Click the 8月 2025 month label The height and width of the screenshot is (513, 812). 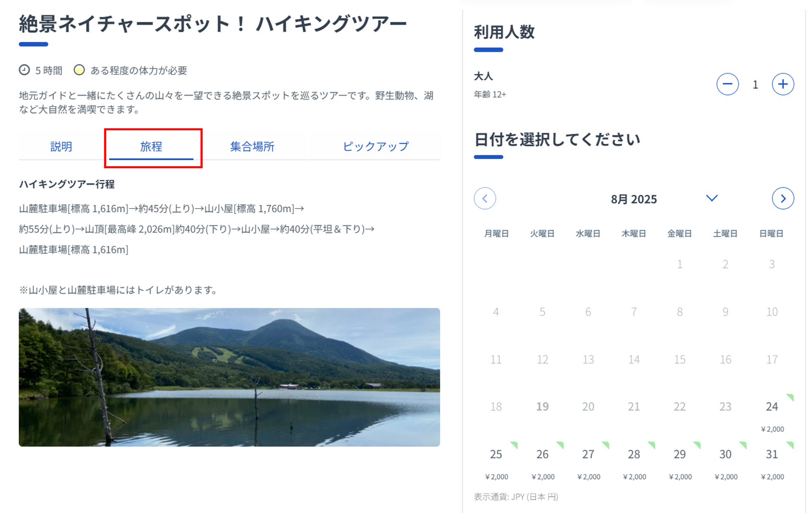pyautogui.click(x=634, y=199)
